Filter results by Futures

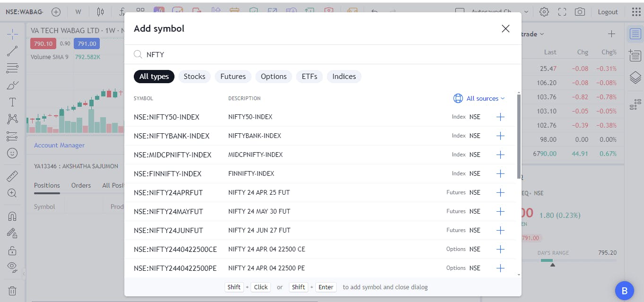point(233,77)
